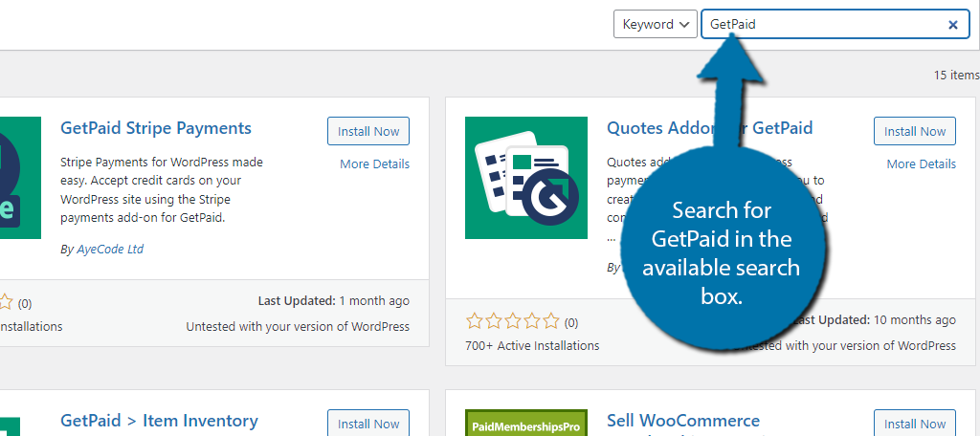Screen dimensions: 980x436
Task: View More Details for GetPaid Stripe Payments
Action: click(374, 163)
